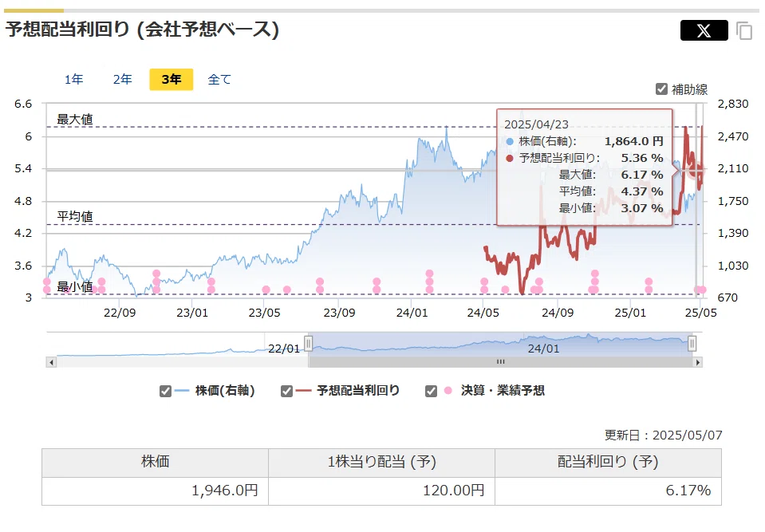Image resolution: width=765 pixels, height=532 pixels.
Task: Click the 6.17% yield cell
Action: (x=608, y=491)
